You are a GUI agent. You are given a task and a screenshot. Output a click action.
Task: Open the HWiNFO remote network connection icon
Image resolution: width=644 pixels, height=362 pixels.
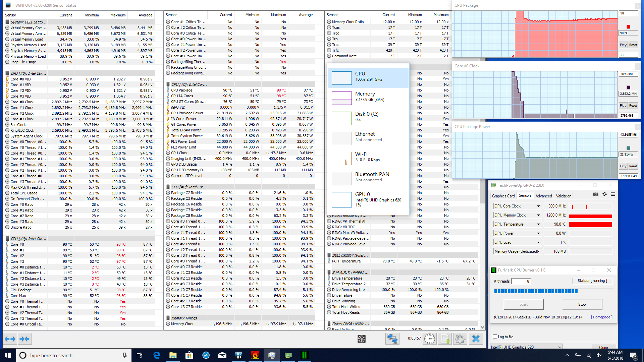(392, 339)
